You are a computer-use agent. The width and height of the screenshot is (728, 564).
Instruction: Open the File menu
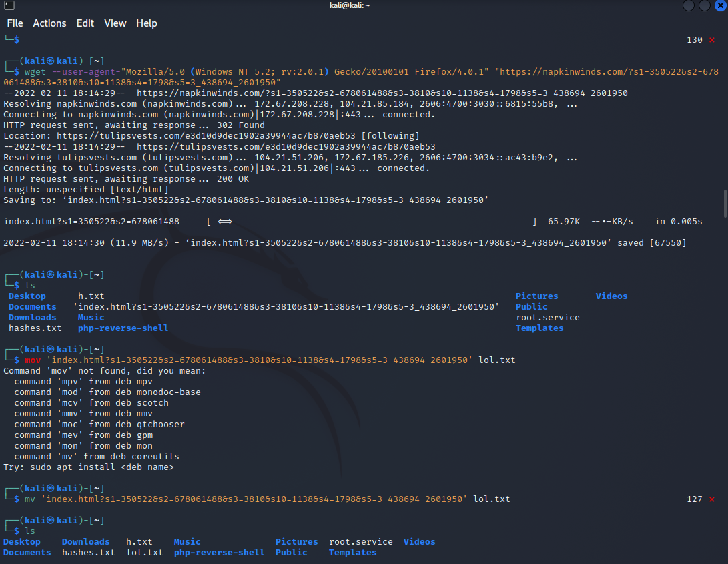click(15, 23)
